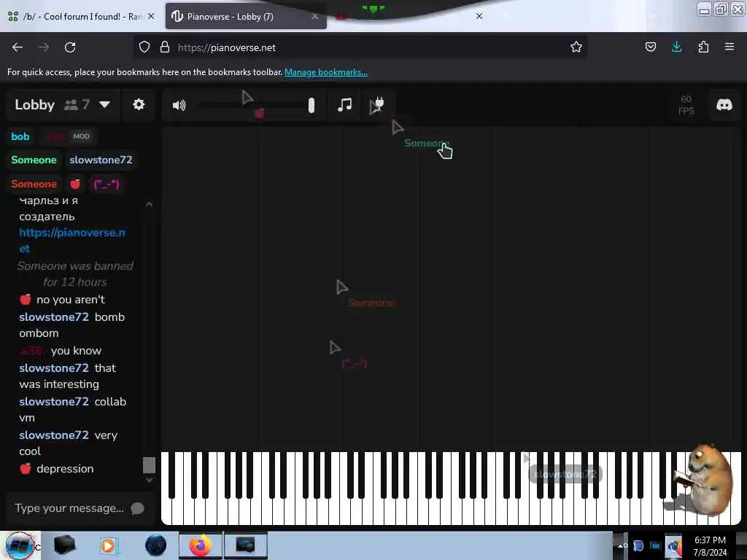Open the tracking protection shield icon
747x560 pixels.
[144, 47]
